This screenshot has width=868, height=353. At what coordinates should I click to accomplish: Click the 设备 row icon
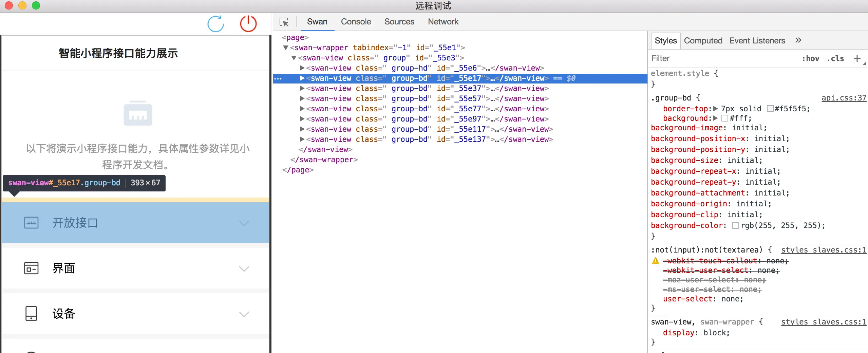pos(31,314)
